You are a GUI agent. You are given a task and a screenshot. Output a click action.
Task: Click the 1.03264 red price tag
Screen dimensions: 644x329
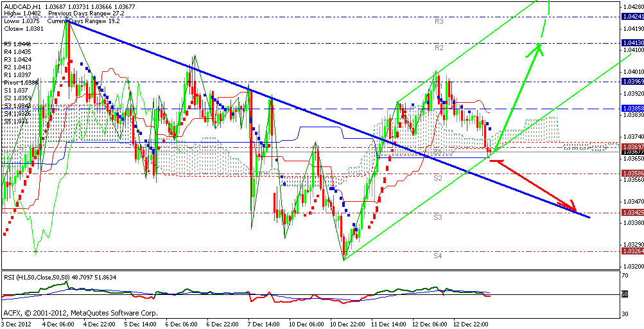(x=632, y=251)
